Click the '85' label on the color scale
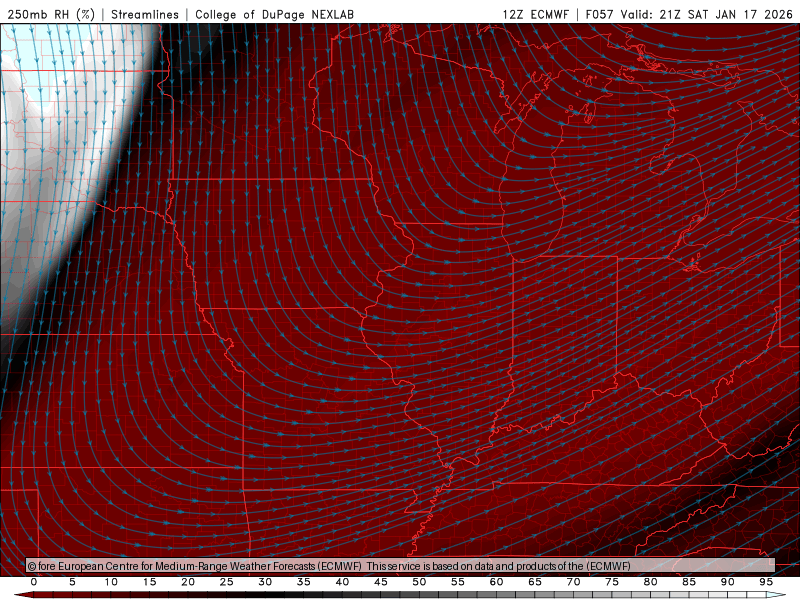The width and height of the screenshot is (800, 600). pos(689,582)
